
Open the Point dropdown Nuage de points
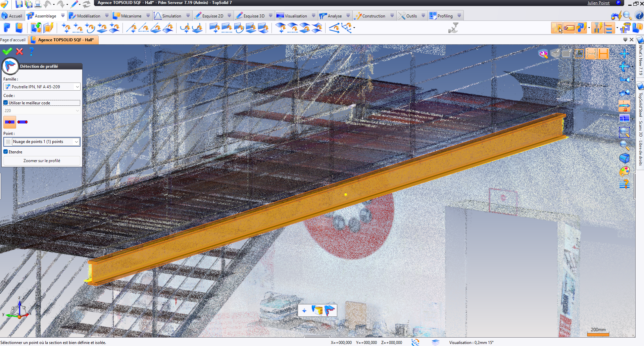pyautogui.click(x=42, y=142)
